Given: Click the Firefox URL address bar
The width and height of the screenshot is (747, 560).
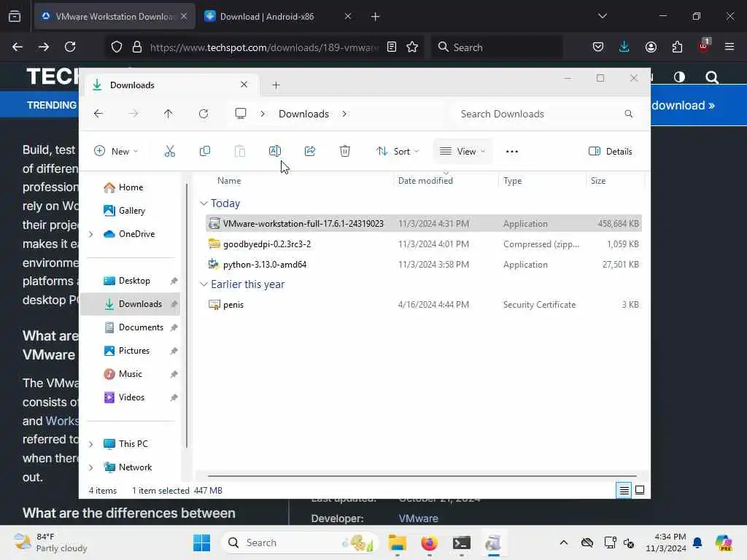Looking at the screenshot, I should click(264, 47).
